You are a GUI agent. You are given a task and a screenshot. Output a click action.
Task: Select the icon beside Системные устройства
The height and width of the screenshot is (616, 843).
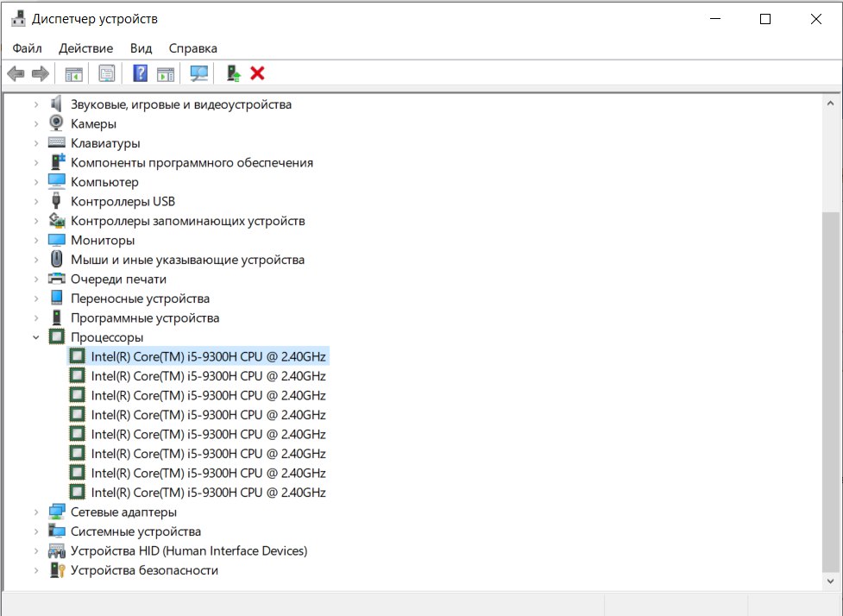click(x=56, y=531)
